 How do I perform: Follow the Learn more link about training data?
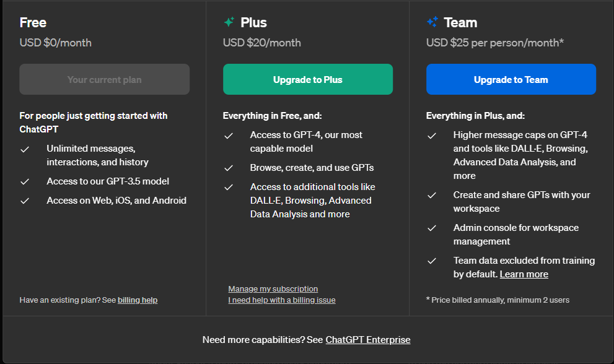click(x=524, y=274)
